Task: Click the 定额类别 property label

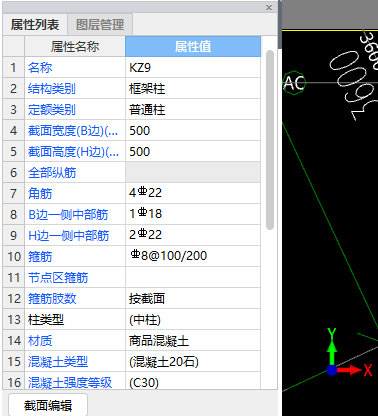Action: coord(52,110)
